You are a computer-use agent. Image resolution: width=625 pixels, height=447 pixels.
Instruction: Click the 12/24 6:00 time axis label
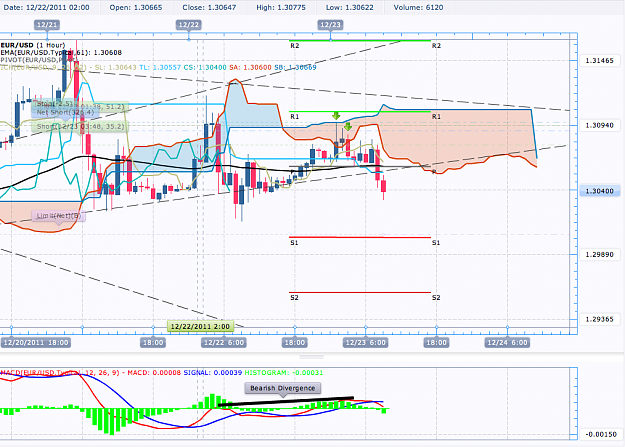coord(507,343)
